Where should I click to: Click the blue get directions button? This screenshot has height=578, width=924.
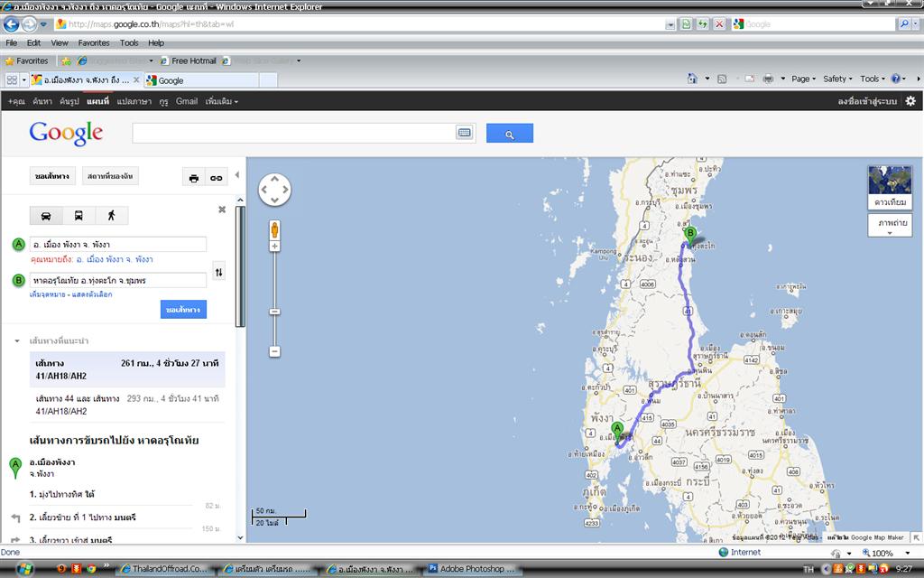tap(183, 310)
